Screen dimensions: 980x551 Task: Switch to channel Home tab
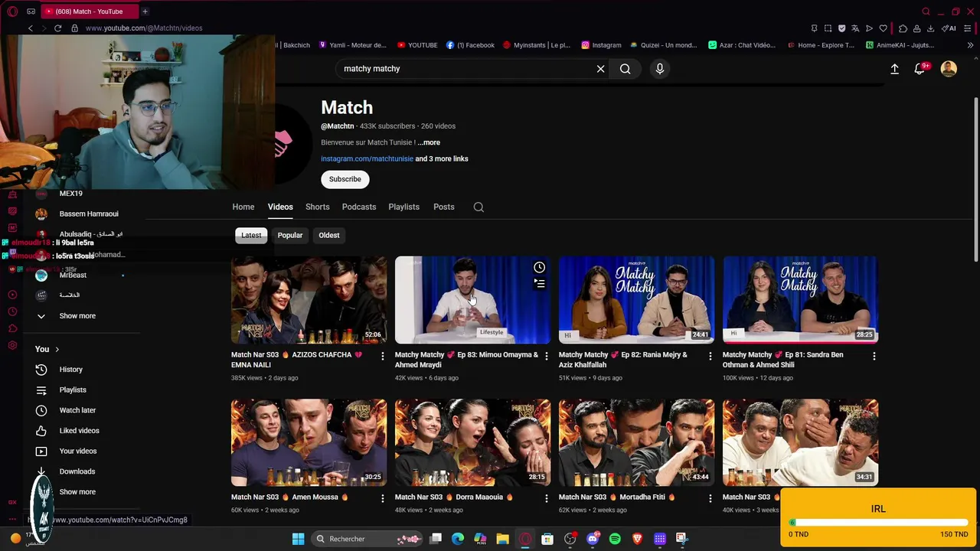[x=243, y=207]
